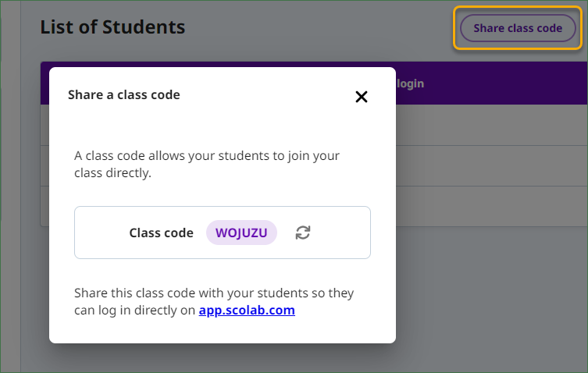Viewport: 588px width, 373px height.
Task: Click the dimmed left sidebar strip
Action: [10, 186]
